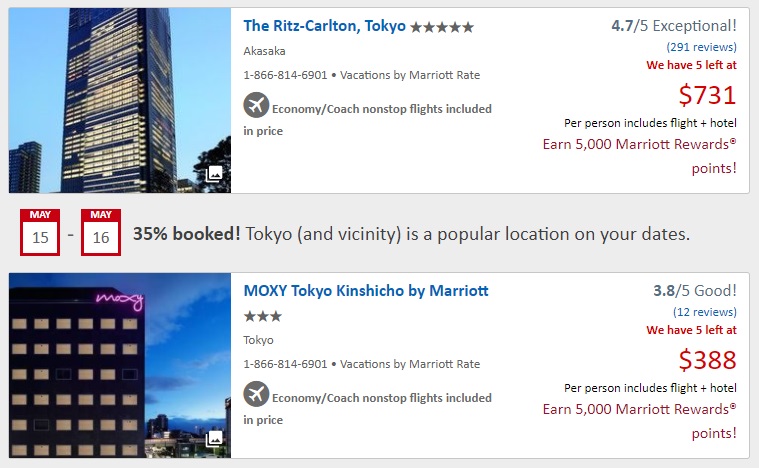Click the MOXY Tokyo hotel thumbnail image
This screenshot has height=468, width=759.
[x=119, y=365]
